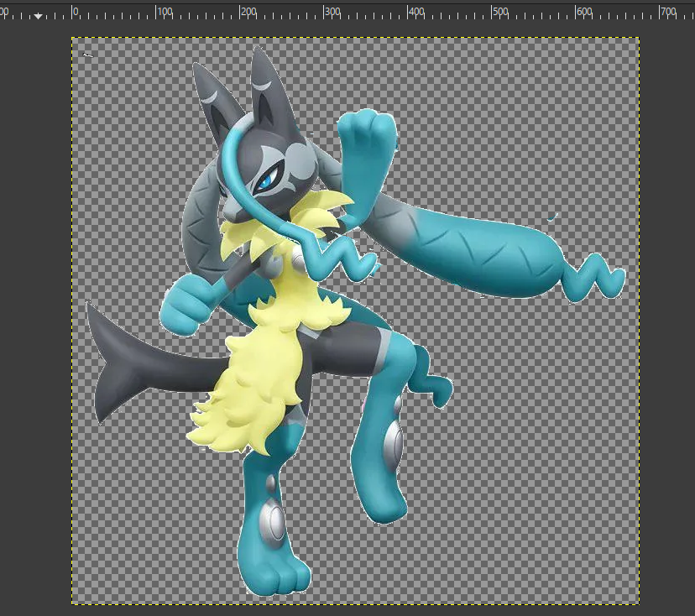Click the "0" mark on horizontal ruler
The height and width of the screenshot is (616, 695).
[76, 12]
